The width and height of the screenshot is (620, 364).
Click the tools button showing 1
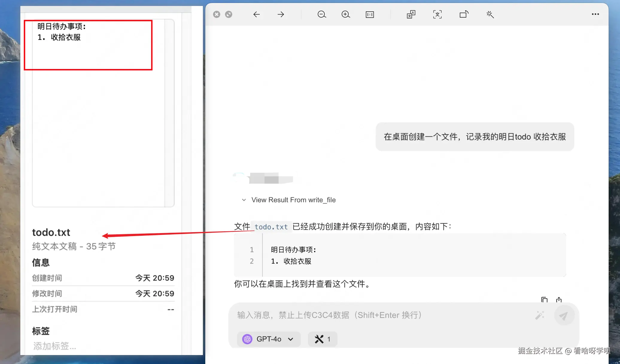click(323, 339)
